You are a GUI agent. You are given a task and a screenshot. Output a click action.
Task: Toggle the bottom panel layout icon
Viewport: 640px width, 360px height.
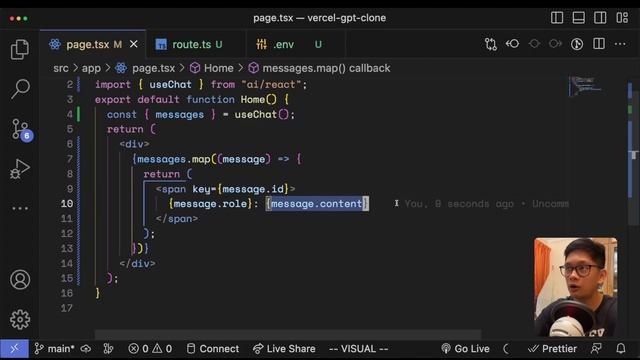[578, 18]
